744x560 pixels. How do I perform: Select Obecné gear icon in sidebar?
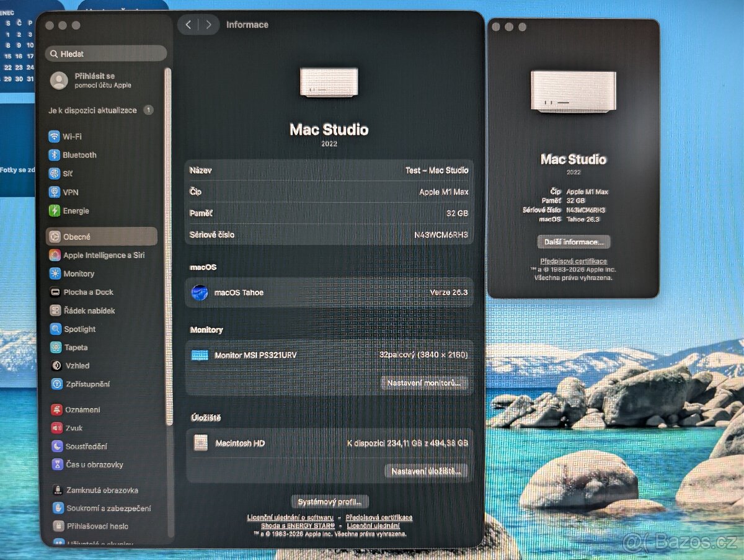(55, 237)
